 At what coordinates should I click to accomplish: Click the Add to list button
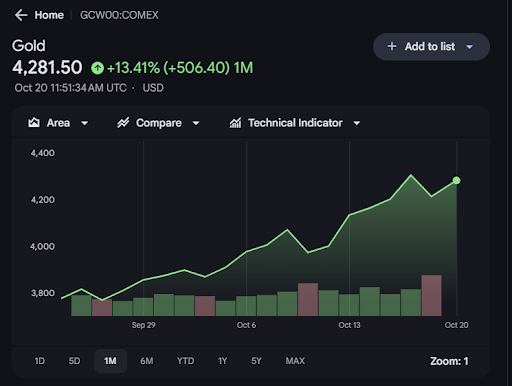(x=431, y=47)
